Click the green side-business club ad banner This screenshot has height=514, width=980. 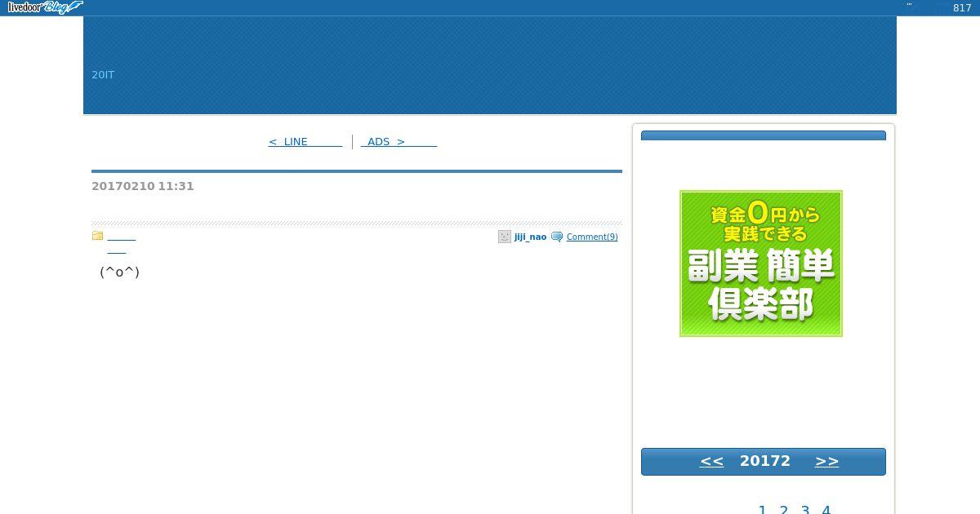coord(761,264)
